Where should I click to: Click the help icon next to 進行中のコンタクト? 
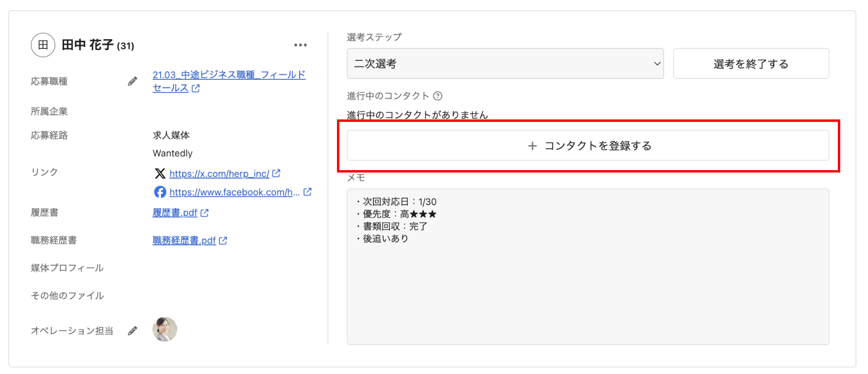point(438,96)
